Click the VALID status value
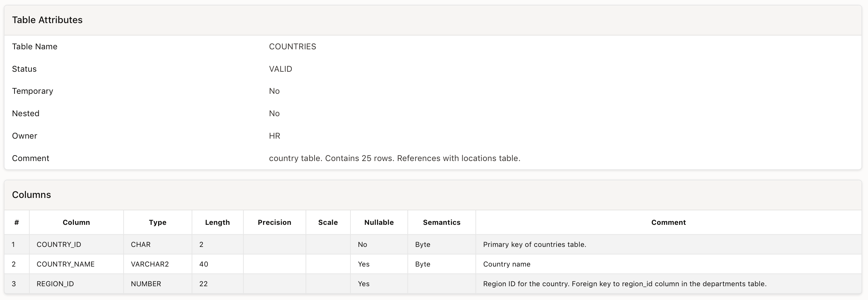Screen dimensions: 868x300 (x=280, y=69)
